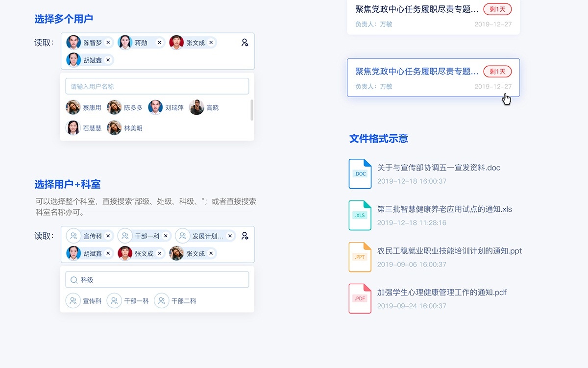Viewport: 588px width, 368px height.
Task: Click the 科级 search input field
Action: tap(157, 280)
